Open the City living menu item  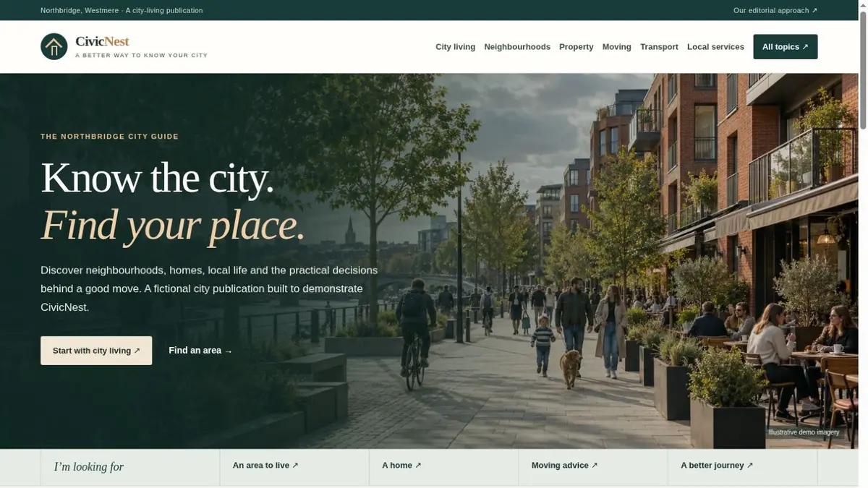[455, 47]
